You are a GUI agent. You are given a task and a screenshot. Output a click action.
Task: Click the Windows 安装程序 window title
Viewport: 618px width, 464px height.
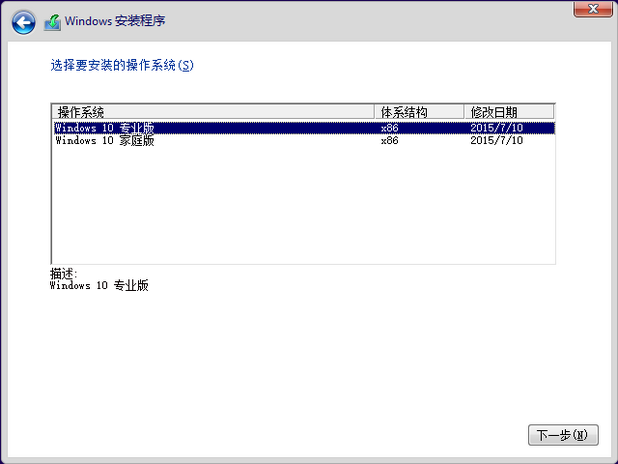point(115,21)
